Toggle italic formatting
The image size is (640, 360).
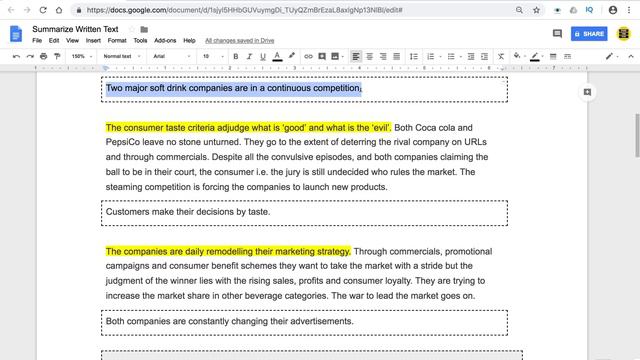249,56
